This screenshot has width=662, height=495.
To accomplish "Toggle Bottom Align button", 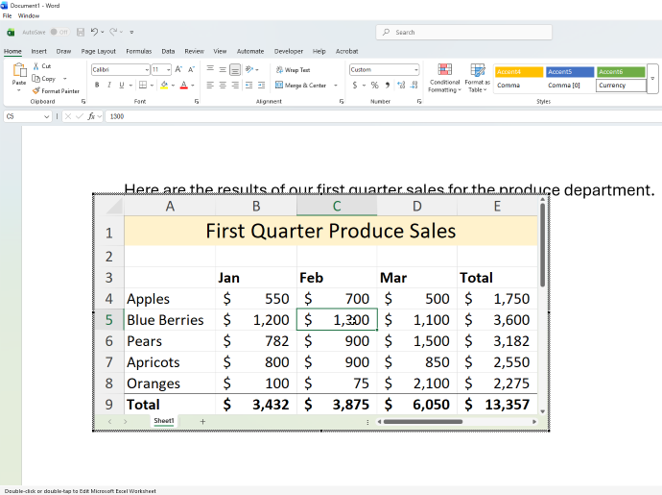I will 235,69.
